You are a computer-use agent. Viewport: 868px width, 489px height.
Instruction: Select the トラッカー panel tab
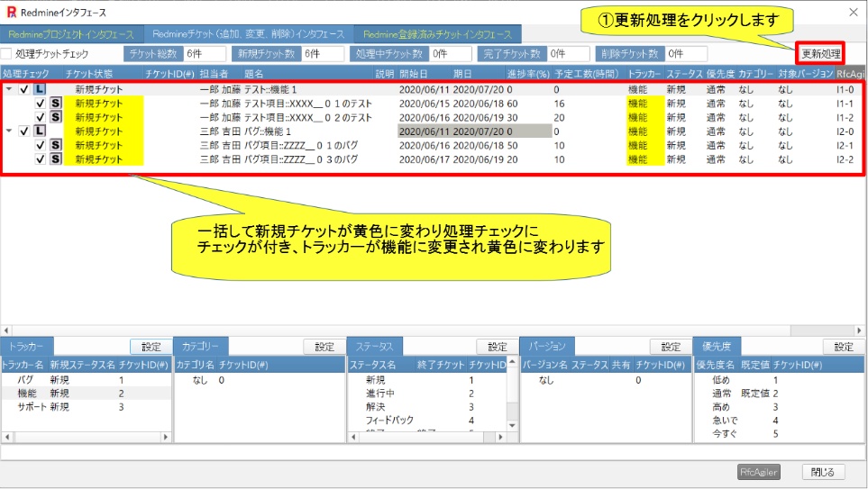(x=26, y=347)
